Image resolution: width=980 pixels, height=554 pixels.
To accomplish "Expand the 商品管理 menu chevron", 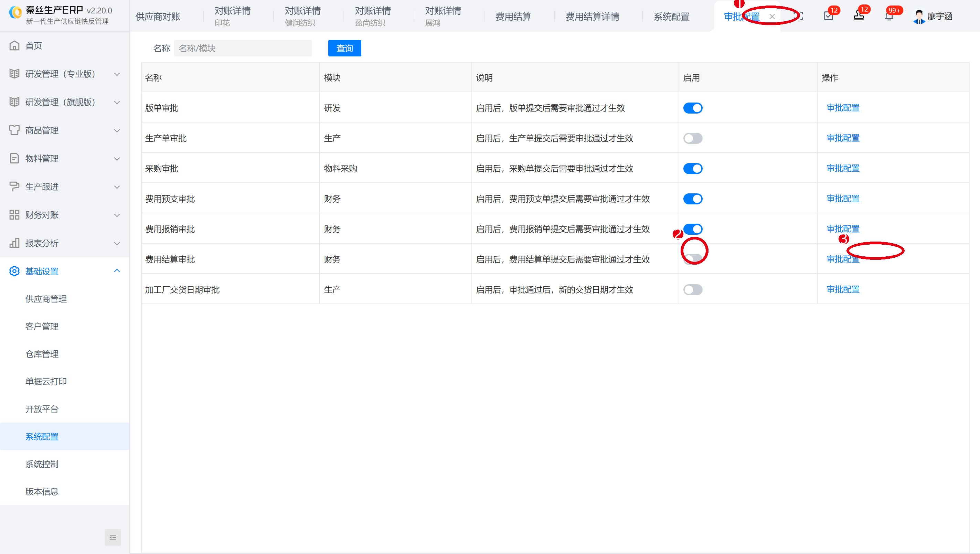I will click(x=117, y=130).
